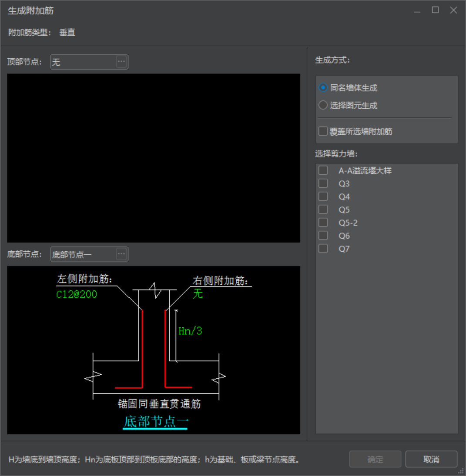Close the 生成附加筋 dialog
The image size is (466, 476).
click(x=453, y=10)
